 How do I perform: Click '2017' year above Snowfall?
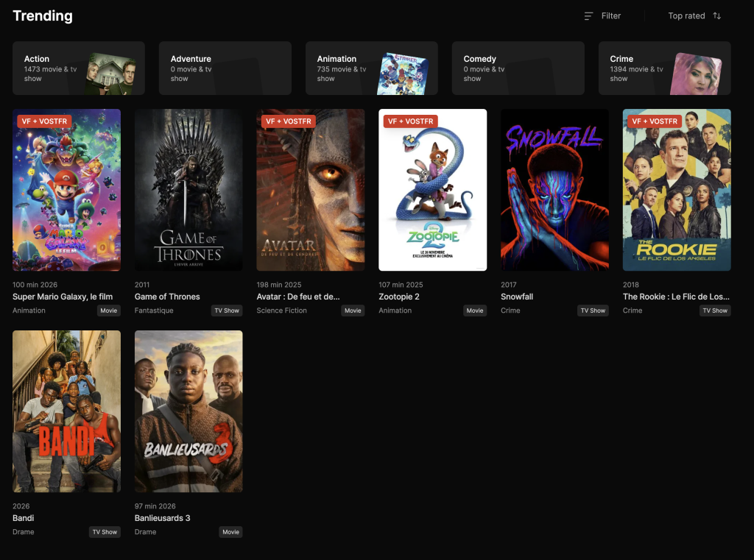tap(509, 285)
